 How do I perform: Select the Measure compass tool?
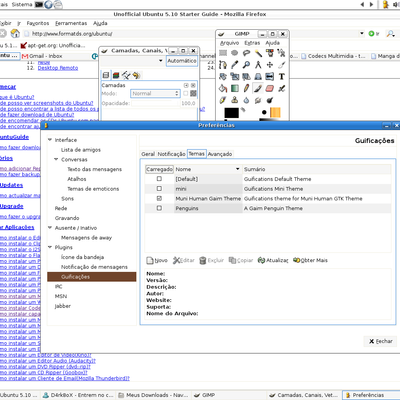coord(258,65)
